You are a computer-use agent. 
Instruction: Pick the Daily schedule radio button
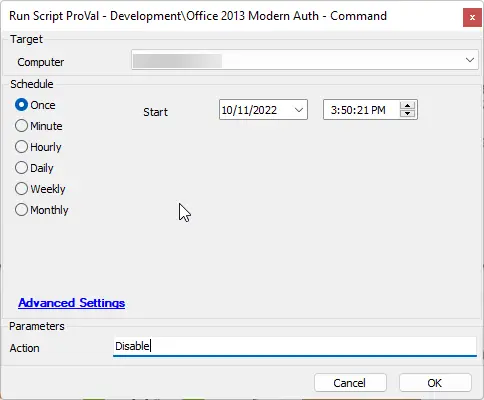(21, 168)
